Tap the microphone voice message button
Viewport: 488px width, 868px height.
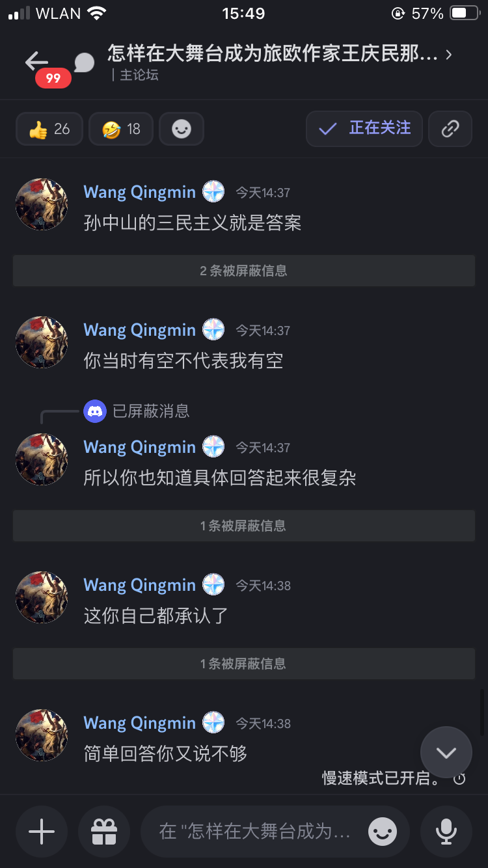click(x=446, y=832)
